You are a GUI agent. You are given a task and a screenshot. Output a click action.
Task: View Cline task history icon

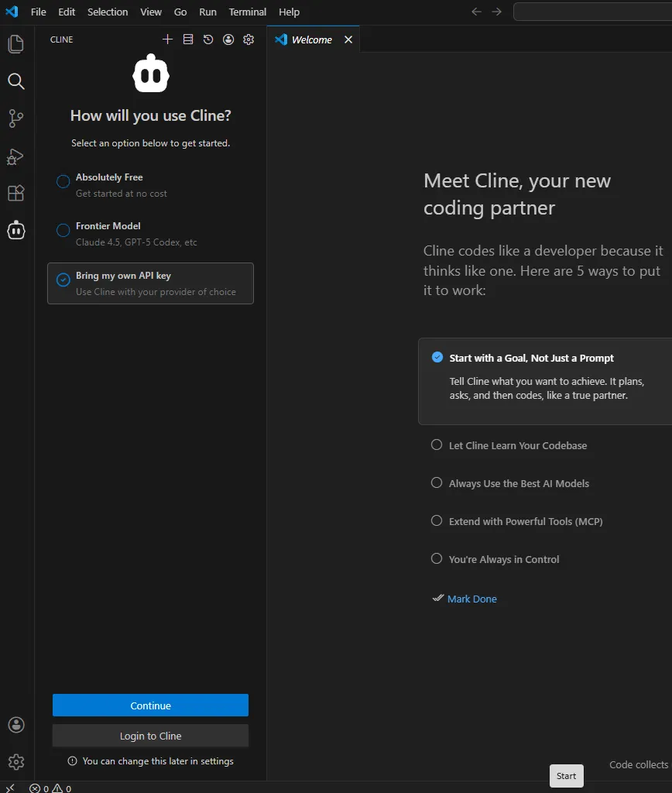tap(207, 39)
